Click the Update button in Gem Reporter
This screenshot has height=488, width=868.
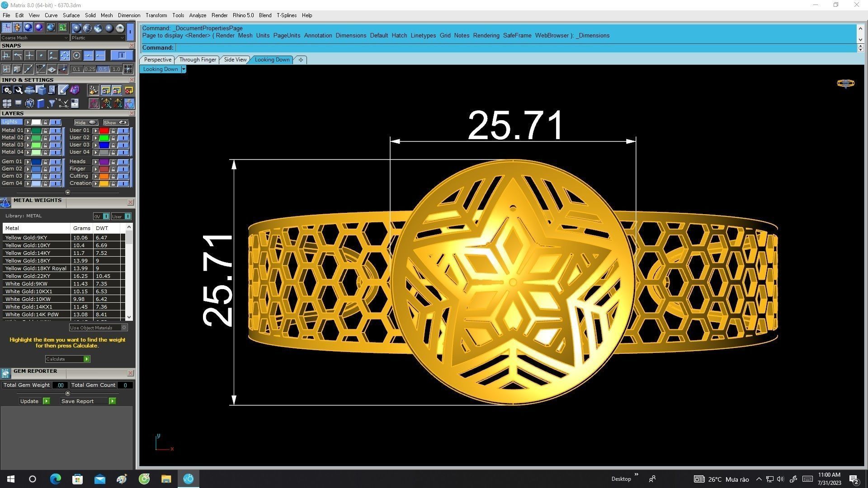click(35, 401)
